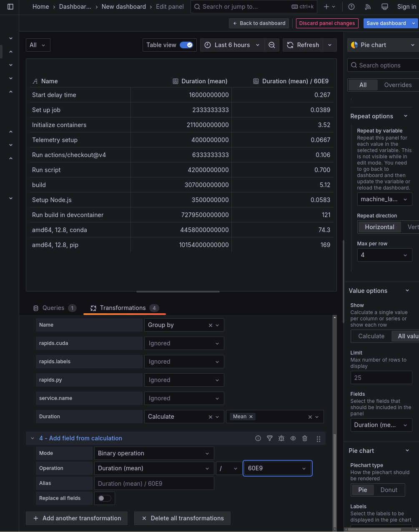Open debug for Add field from calculation
This screenshot has height=532, width=419.
click(x=281, y=438)
